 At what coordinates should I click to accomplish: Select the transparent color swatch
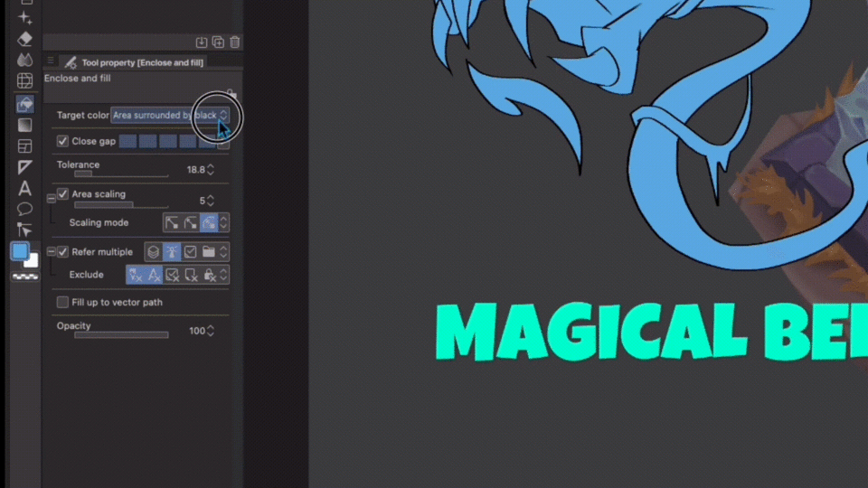(25, 277)
